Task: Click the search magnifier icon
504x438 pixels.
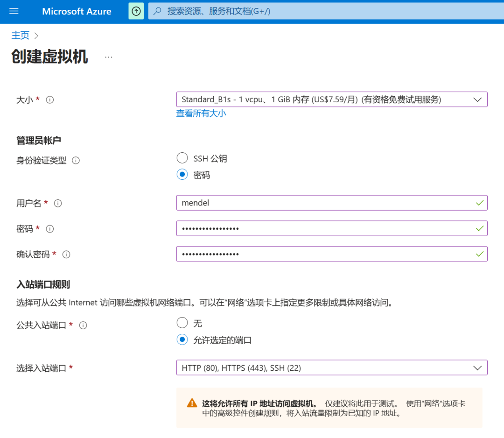Action: (158, 11)
